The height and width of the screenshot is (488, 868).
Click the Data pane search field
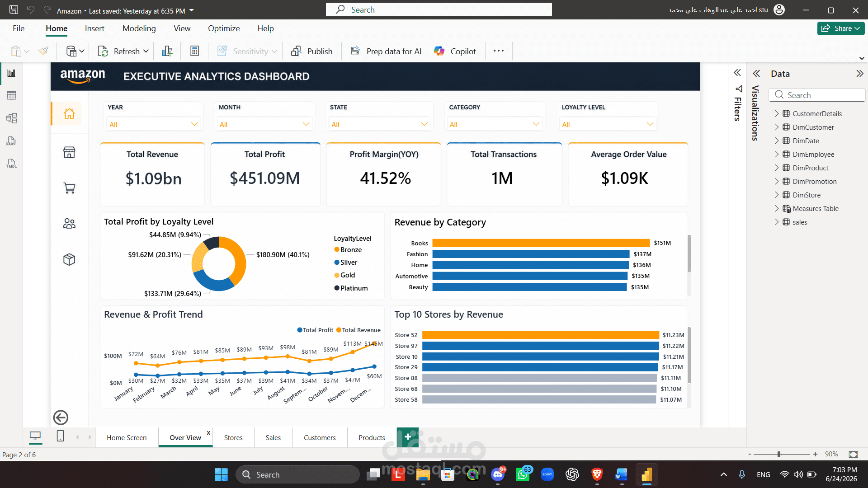click(817, 95)
